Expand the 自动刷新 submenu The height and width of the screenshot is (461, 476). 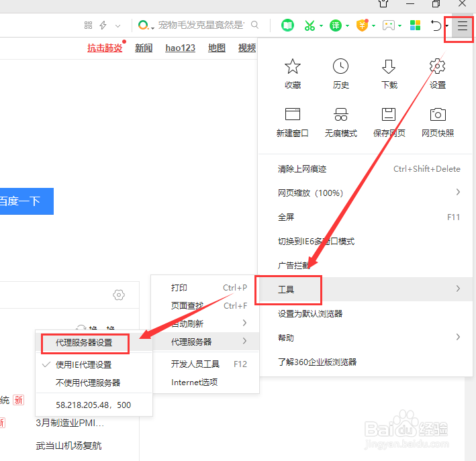click(x=206, y=323)
